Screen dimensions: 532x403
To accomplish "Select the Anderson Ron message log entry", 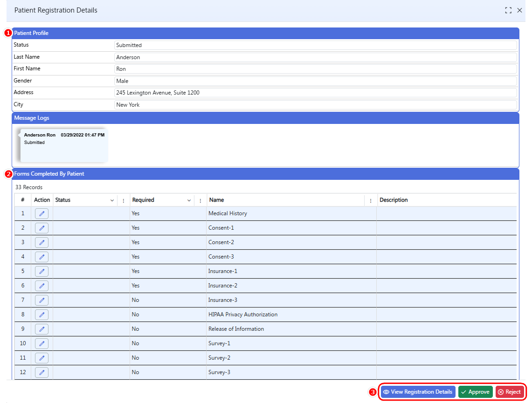I will pyautogui.click(x=64, y=145).
